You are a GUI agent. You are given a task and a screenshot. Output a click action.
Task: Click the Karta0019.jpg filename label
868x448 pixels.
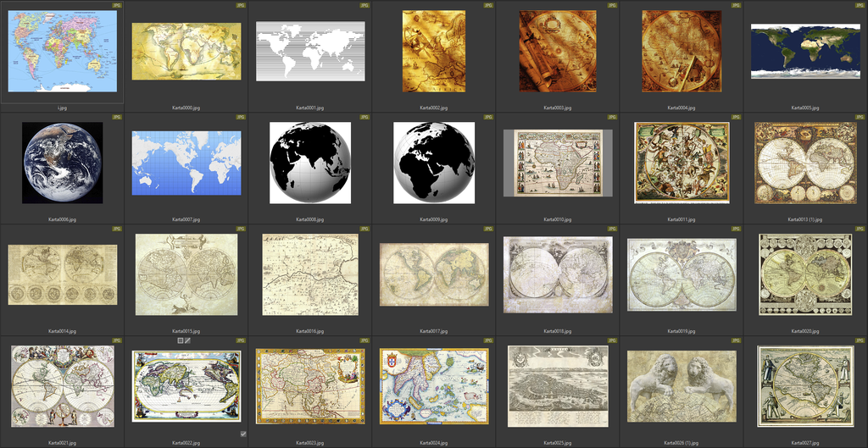(x=682, y=331)
